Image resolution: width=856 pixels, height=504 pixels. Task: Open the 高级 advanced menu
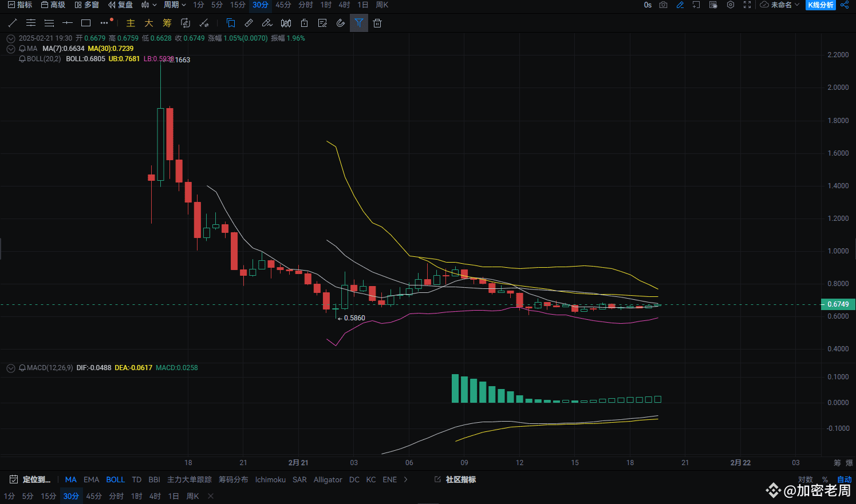(x=53, y=5)
